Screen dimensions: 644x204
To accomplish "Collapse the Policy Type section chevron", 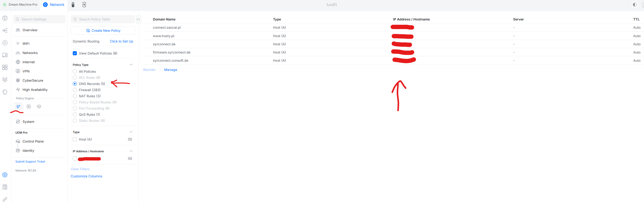I will pyautogui.click(x=131, y=65).
